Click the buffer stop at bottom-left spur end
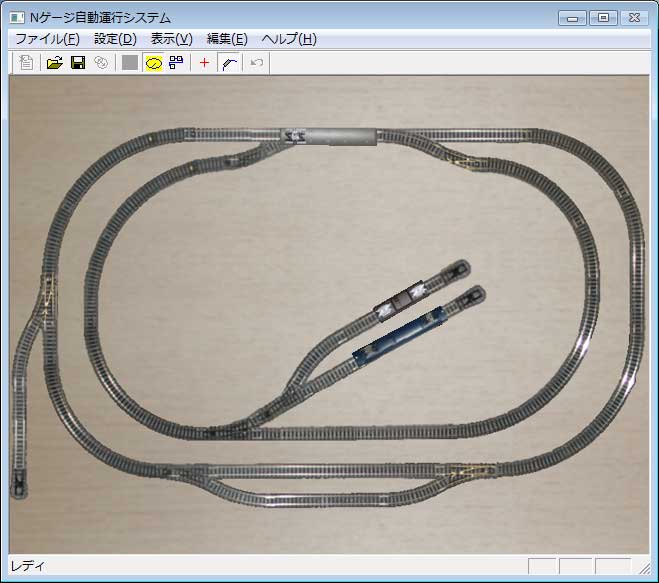 (19, 483)
